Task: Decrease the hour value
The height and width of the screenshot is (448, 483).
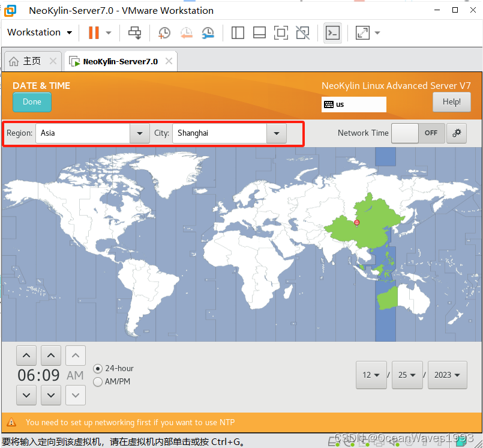Action: pyautogui.click(x=26, y=395)
